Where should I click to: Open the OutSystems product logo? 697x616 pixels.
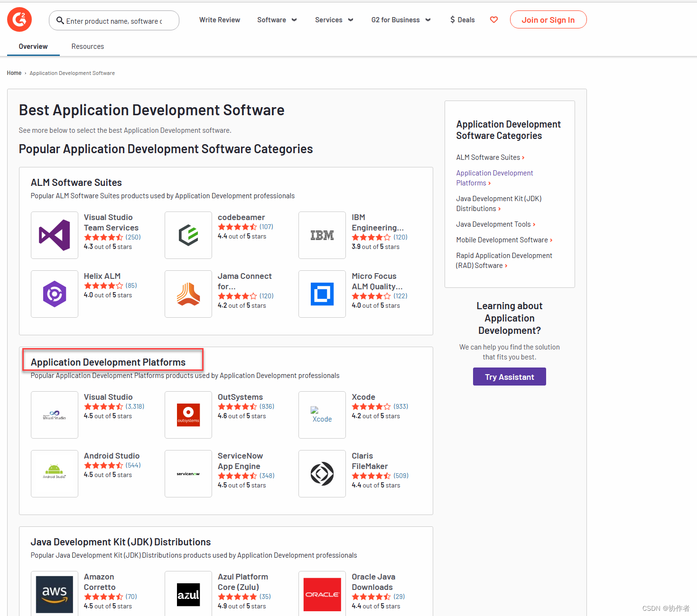pyautogui.click(x=188, y=415)
